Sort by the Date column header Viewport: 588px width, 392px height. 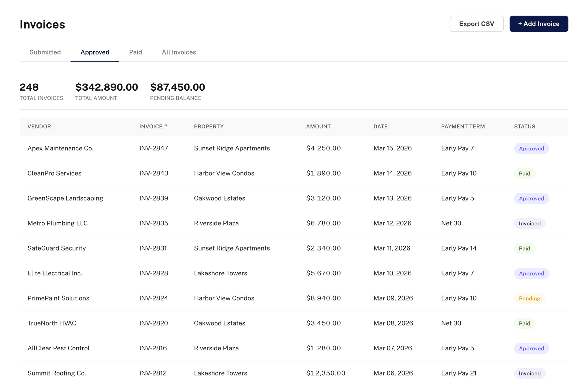pyautogui.click(x=380, y=126)
